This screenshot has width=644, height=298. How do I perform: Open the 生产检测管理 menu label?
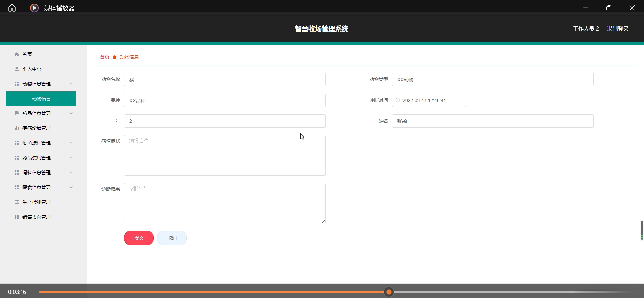[x=37, y=202]
